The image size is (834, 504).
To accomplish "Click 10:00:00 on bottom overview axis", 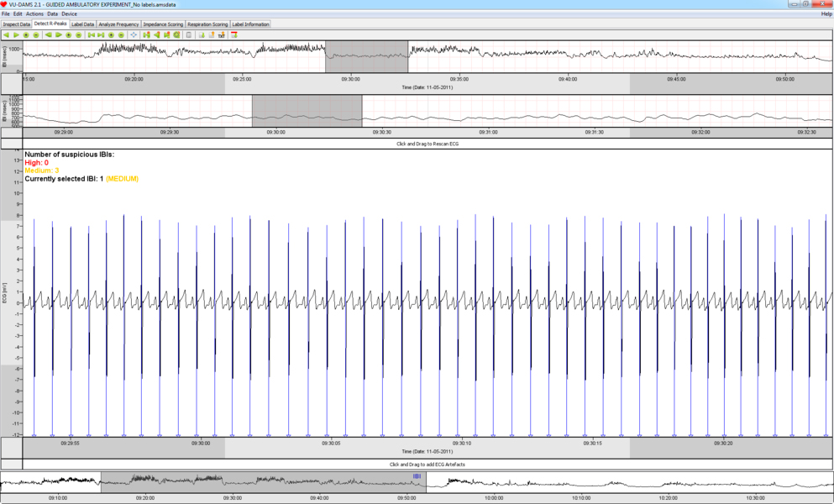I will click(x=494, y=498).
